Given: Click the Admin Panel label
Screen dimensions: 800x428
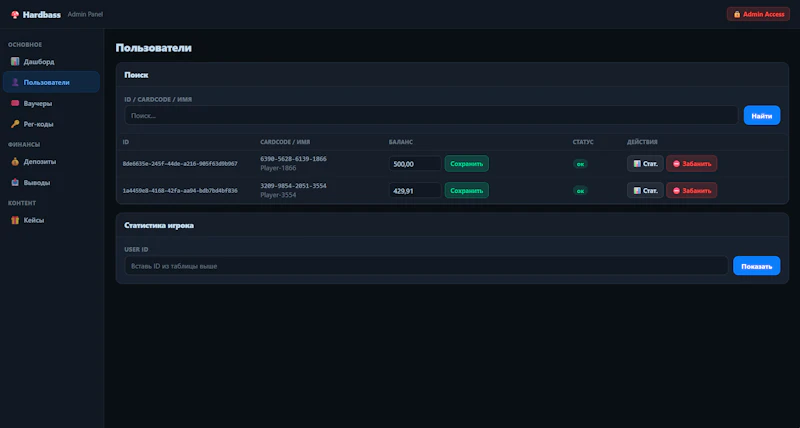Looking at the screenshot, I should pos(85,14).
